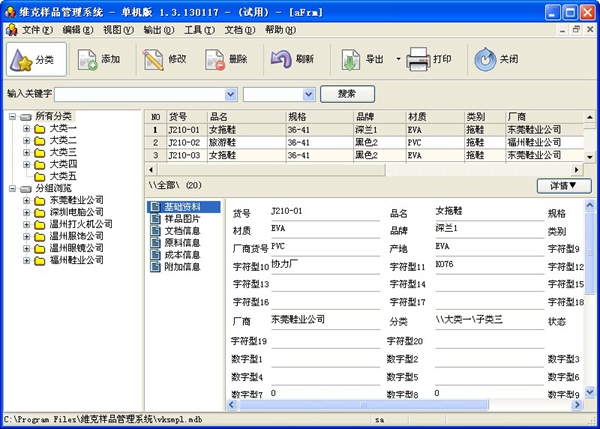Select table row J210-02 旅游鞋
Image resolution: width=600 pixels, height=429 pixels.
(x=364, y=143)
